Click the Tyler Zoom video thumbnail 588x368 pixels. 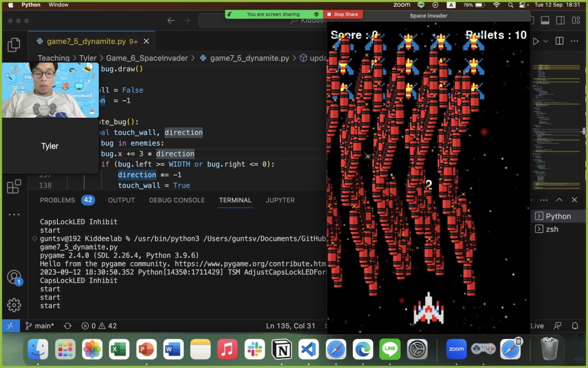[50, 90]
